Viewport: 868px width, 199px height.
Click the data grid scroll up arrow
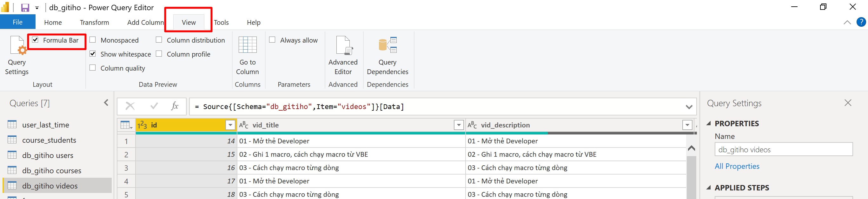click(691, 148)
